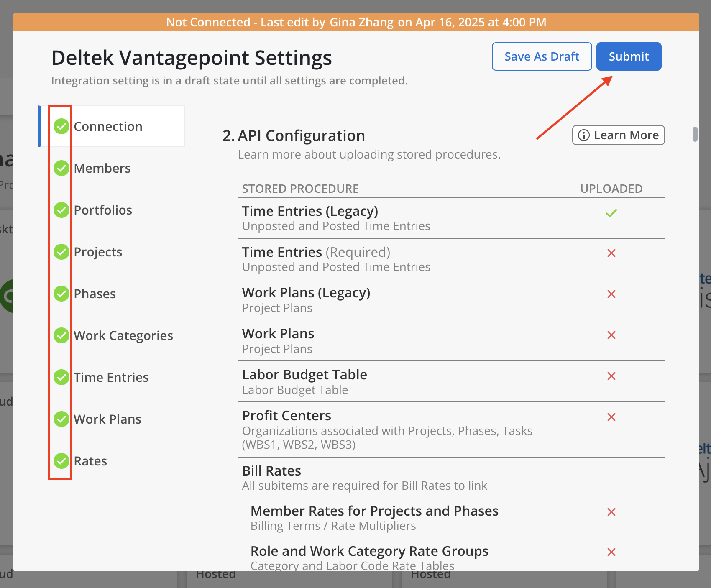Screen dimensions: 711x588
Task: Click red X for Work Plans (Legacy)
Action: point(611,294)
